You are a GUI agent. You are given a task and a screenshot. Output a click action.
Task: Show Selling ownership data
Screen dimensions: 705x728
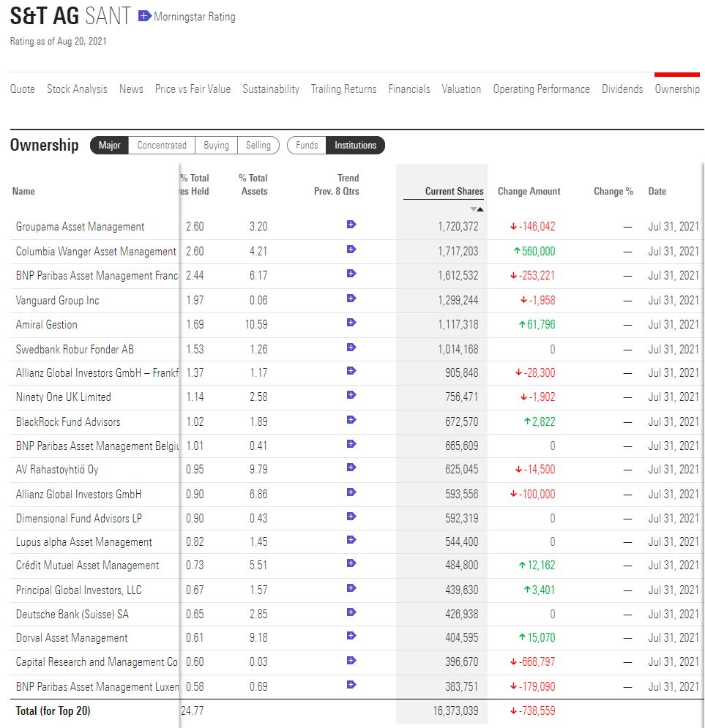tap(258, 145)
